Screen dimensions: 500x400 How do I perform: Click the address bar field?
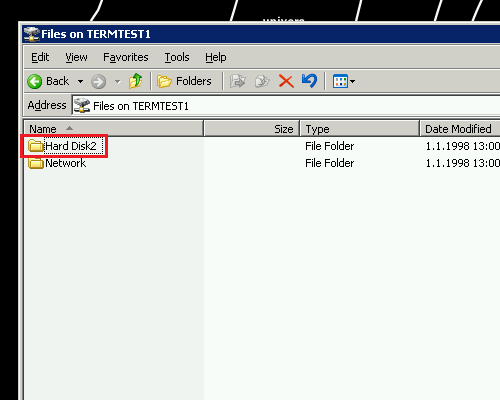point(286,106)
